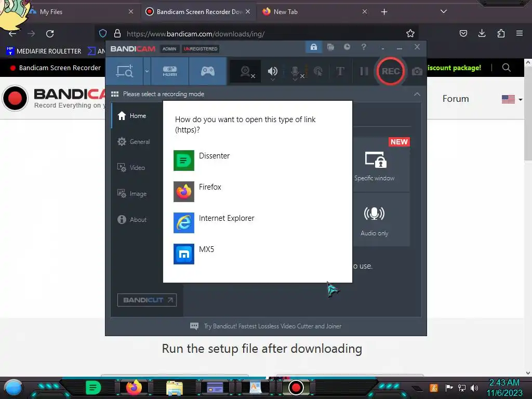Open MEDIAFIRE ROULETTER bookmark
This screenshot has width=532, height=399.
(44, 51)
